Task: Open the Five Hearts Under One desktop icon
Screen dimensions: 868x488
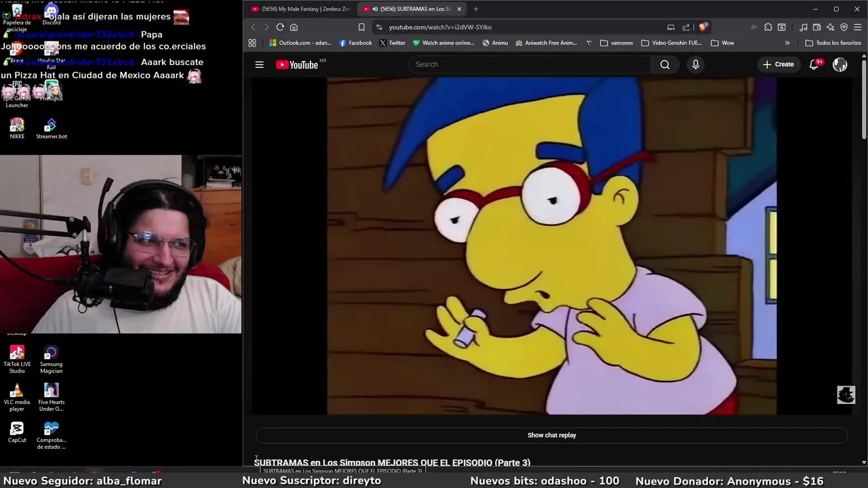Action: pyautogui.click(x=51, y=397)
